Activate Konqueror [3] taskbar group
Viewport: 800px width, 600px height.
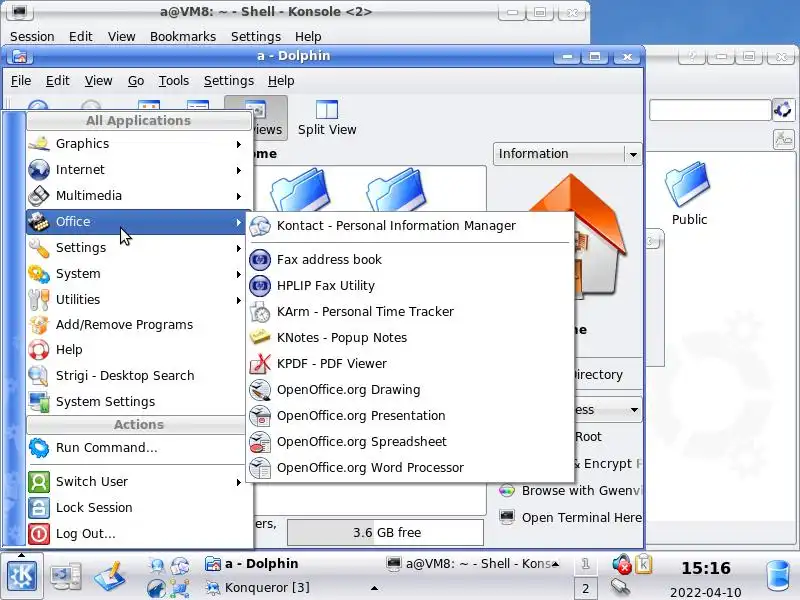click(291, 588)
